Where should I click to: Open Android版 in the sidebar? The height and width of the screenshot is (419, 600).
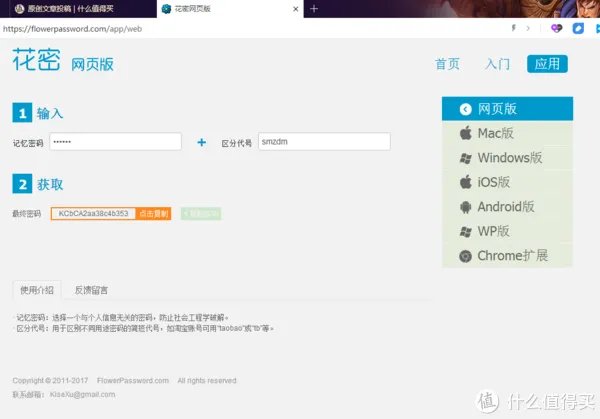[x=507, y=207]
